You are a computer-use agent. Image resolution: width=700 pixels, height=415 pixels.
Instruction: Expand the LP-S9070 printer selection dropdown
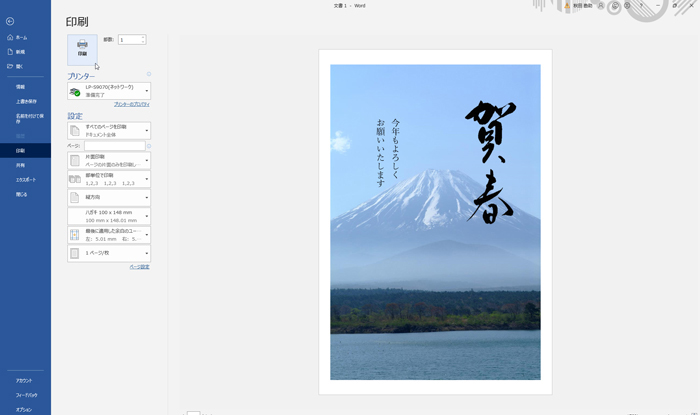tap(146, 91)
